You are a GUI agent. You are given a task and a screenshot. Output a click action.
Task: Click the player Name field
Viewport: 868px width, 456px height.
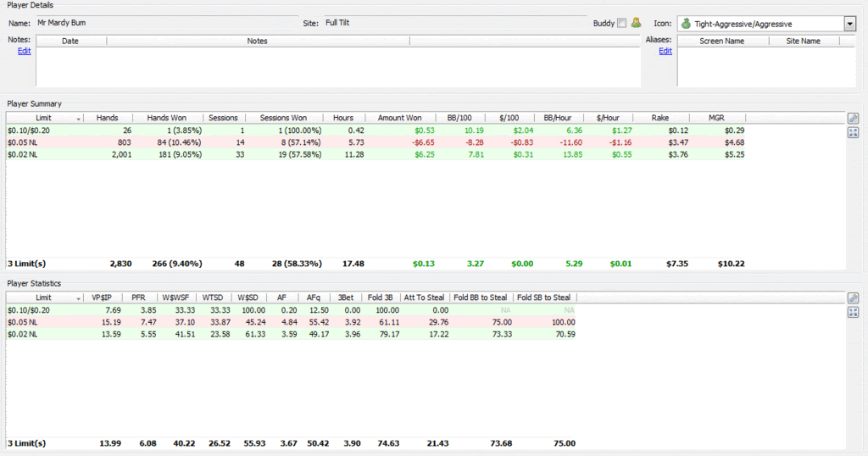[x=165, y=23]
